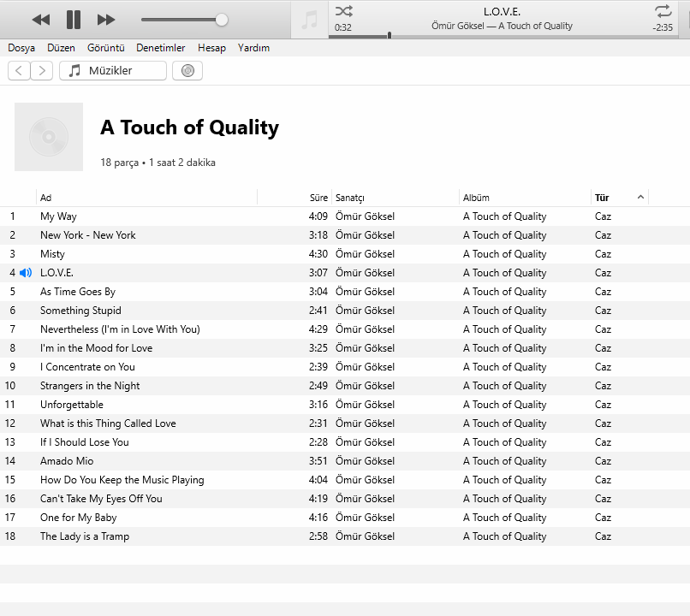Open the Yardım menu

253,48
